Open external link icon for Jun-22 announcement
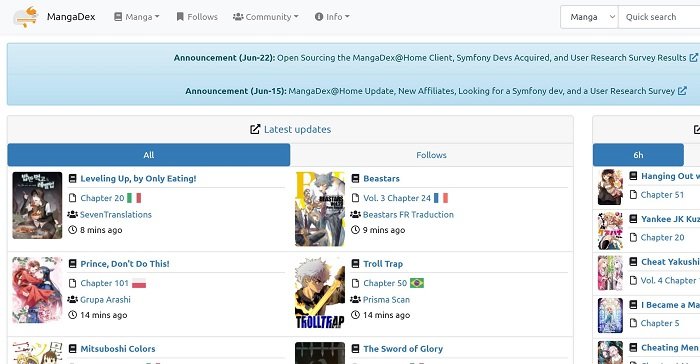This screenshot has width=700, height=364. pyautogui.click(x=694, y=58)
